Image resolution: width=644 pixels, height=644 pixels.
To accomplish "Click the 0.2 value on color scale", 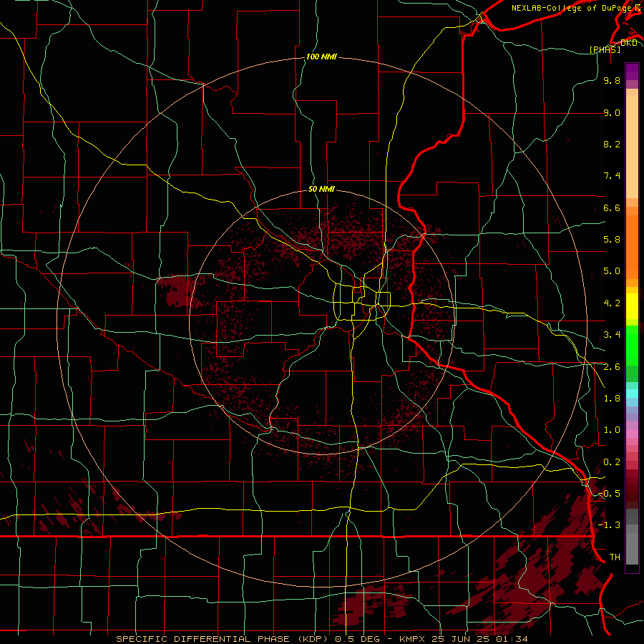I will [x=612, y=462].
